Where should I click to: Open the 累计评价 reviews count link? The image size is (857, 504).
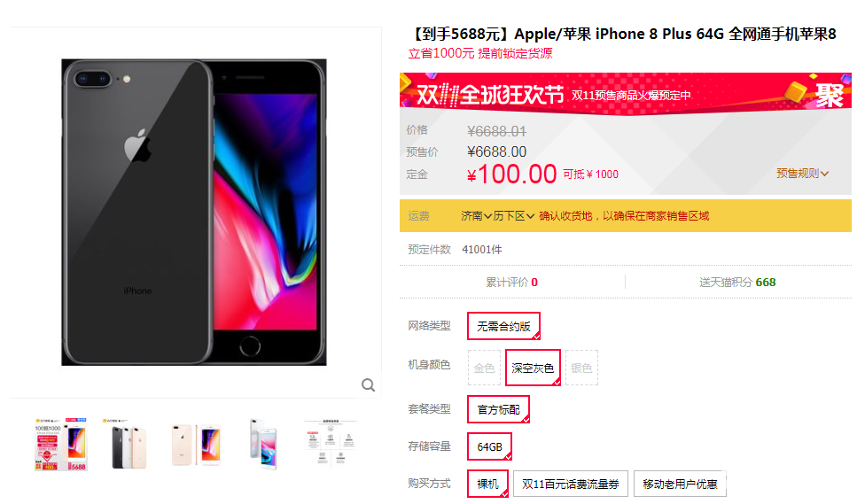(512, 283)
